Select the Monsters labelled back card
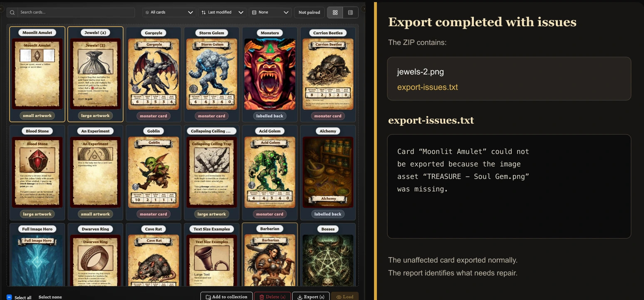The width and height of the screenshot is (644, 300). (x=270, y=74)
